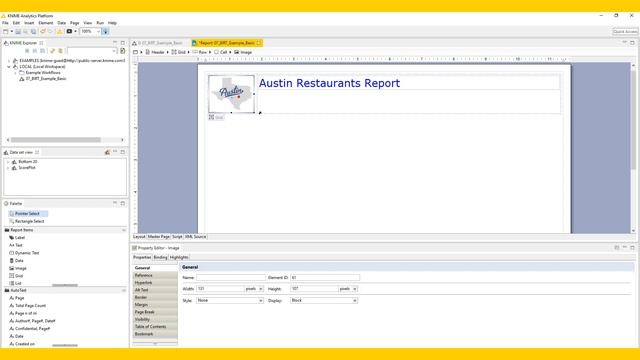Open the Height units dropdown

[355, 289]
